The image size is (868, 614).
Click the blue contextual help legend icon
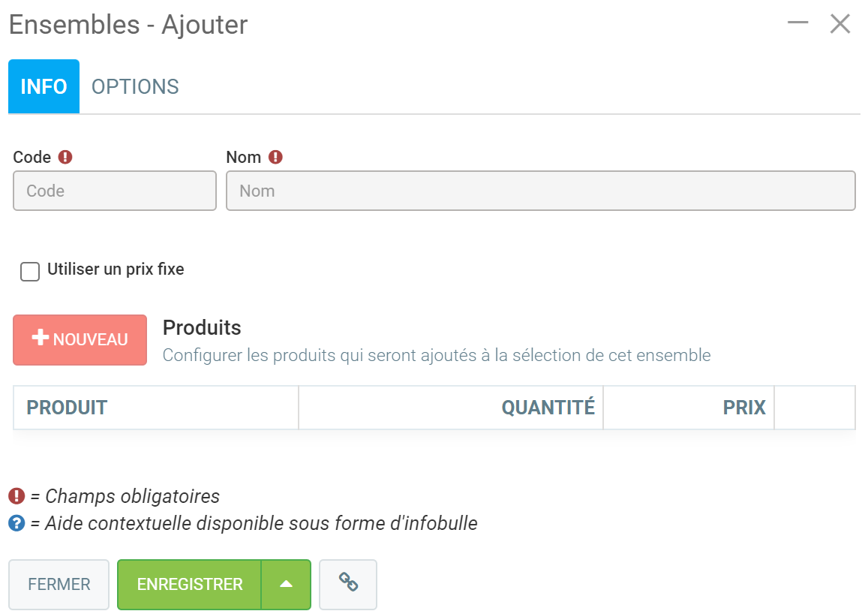pos(17,523)
